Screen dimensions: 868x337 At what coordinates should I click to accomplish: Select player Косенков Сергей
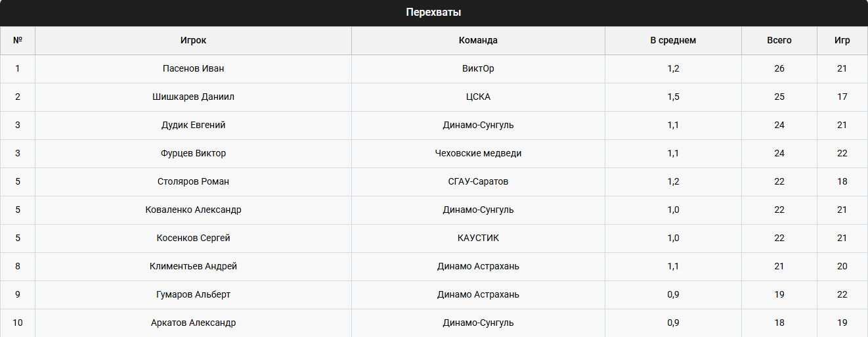pyautogui.click(x=193, y=238)
